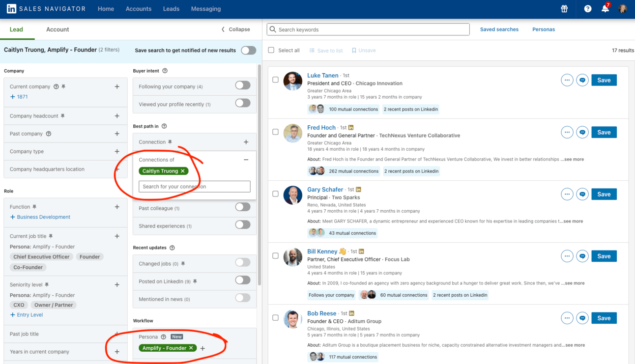
Task: Switch to the Account tab
Action: [x=58, y=29]
